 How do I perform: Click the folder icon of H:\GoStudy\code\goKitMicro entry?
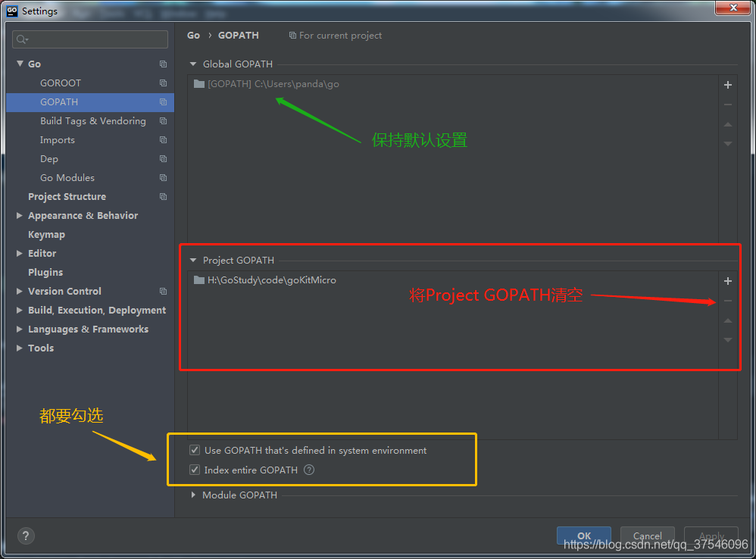198,280
